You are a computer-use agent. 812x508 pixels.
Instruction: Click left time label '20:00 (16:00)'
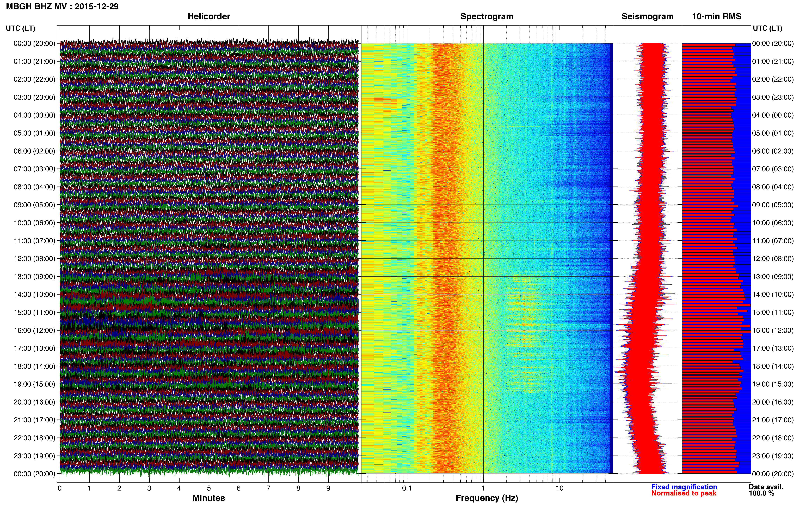pos(34,402)
